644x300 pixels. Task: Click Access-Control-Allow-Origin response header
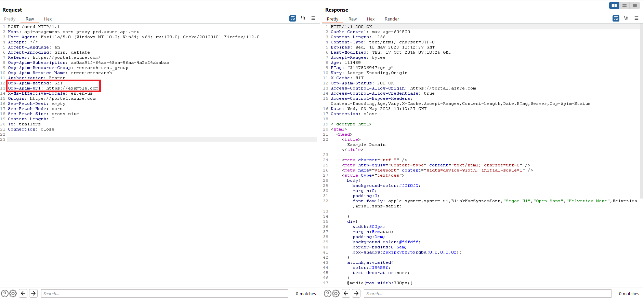tap(403, 88)
